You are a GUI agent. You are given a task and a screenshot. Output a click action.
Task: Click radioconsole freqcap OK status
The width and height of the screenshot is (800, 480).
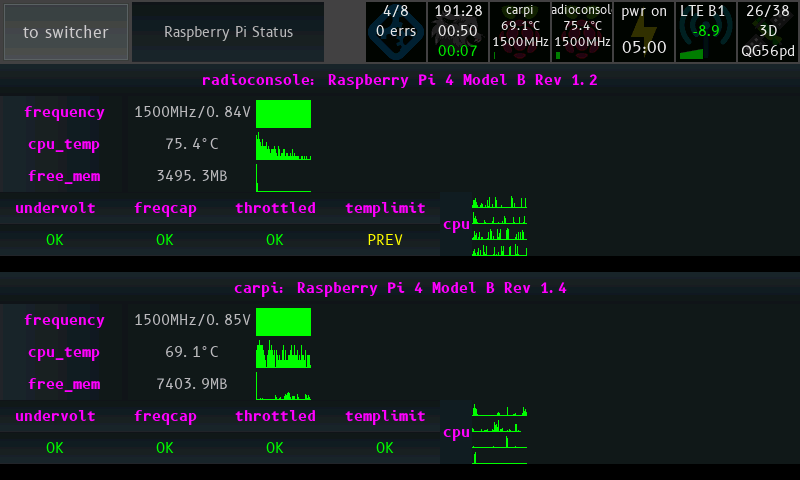(165, 240)
